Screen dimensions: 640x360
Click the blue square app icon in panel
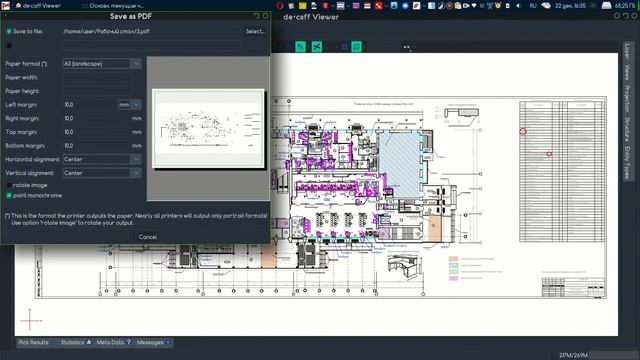(394, 6)
